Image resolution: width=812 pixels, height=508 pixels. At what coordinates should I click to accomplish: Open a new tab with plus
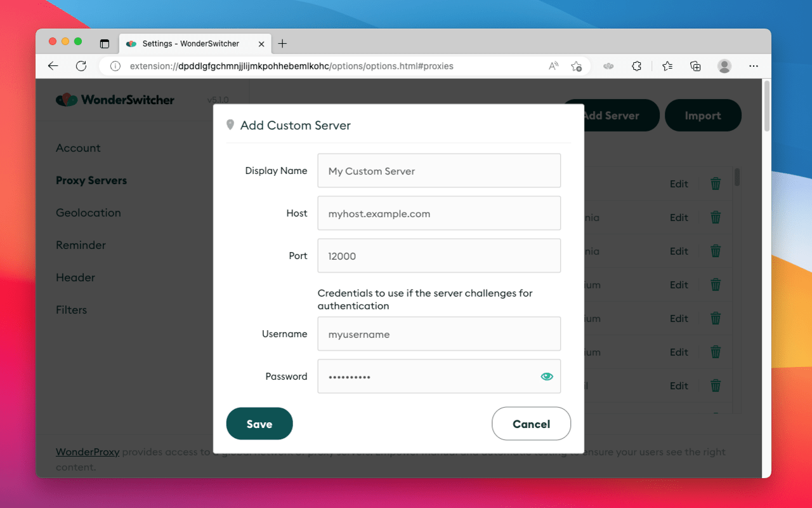(x=283, y=43)
